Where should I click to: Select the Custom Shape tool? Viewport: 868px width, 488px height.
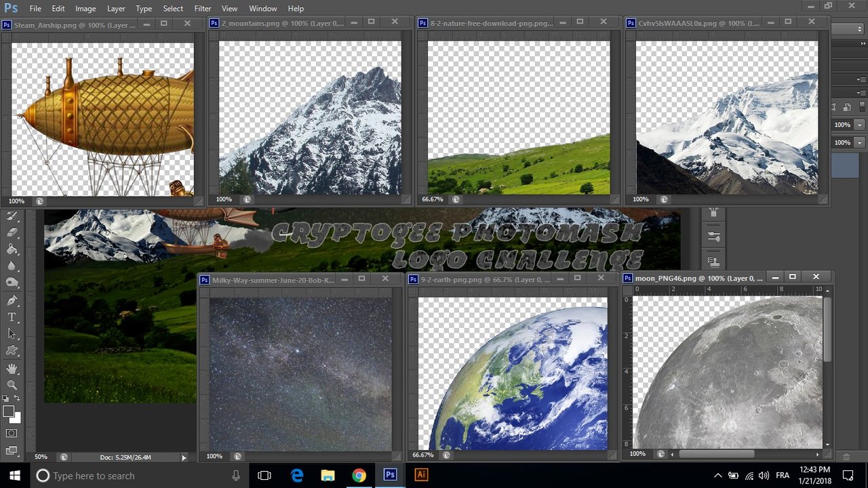pyautogui.click(x=12, y=350)
